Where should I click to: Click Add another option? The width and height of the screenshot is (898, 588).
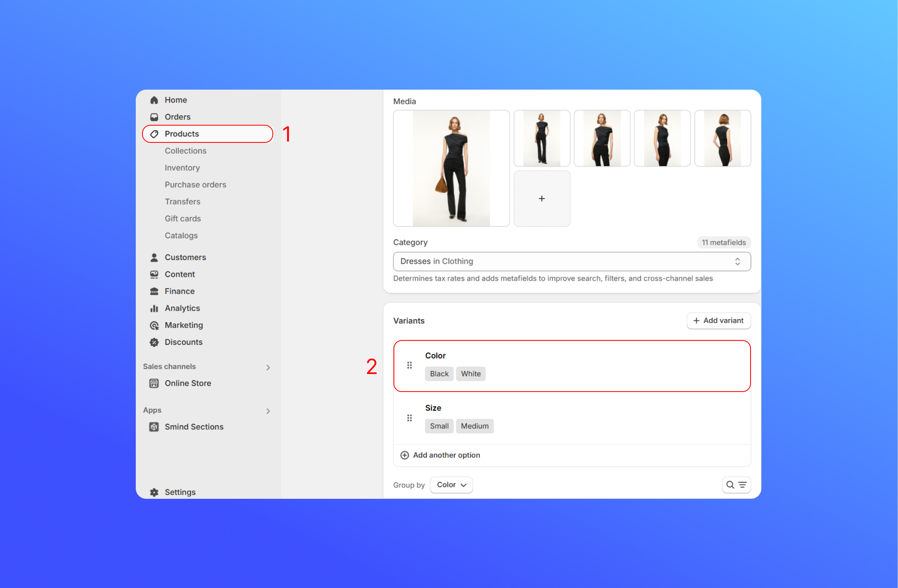tap(440, 455)
